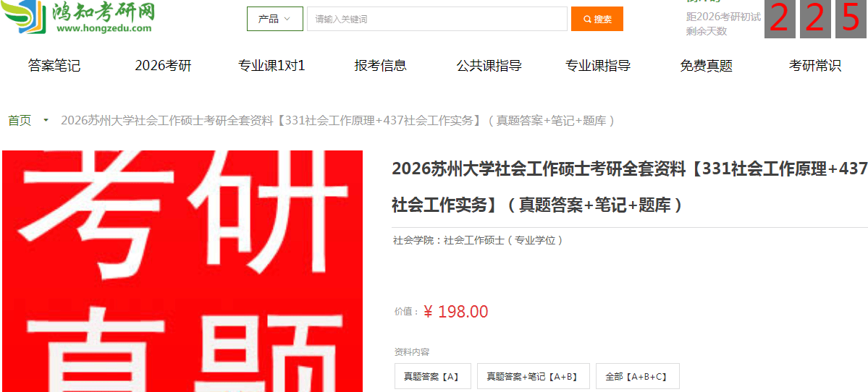Open the 产品 category dropdown
This screenshot has height=392, width=868.
pos(275,19)
